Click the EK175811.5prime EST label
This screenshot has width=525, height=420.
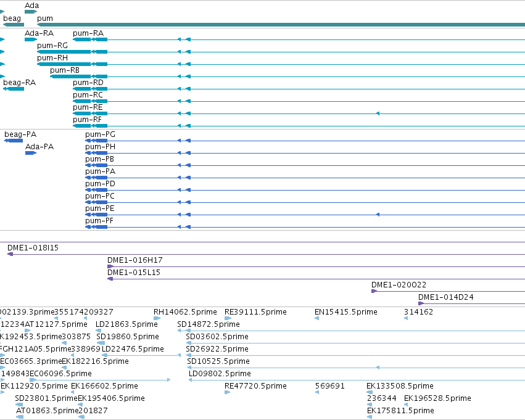tap(401, 411)
